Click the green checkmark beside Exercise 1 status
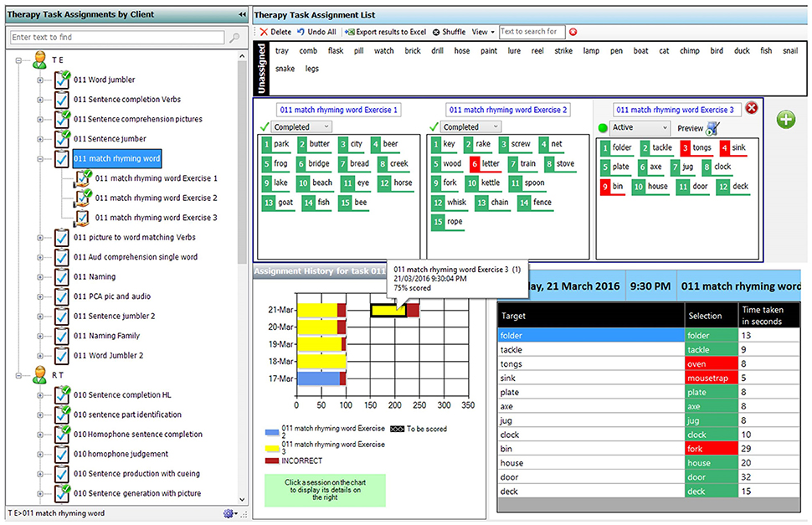The height and width of the screenshot is (525, 812). point(264,126)
